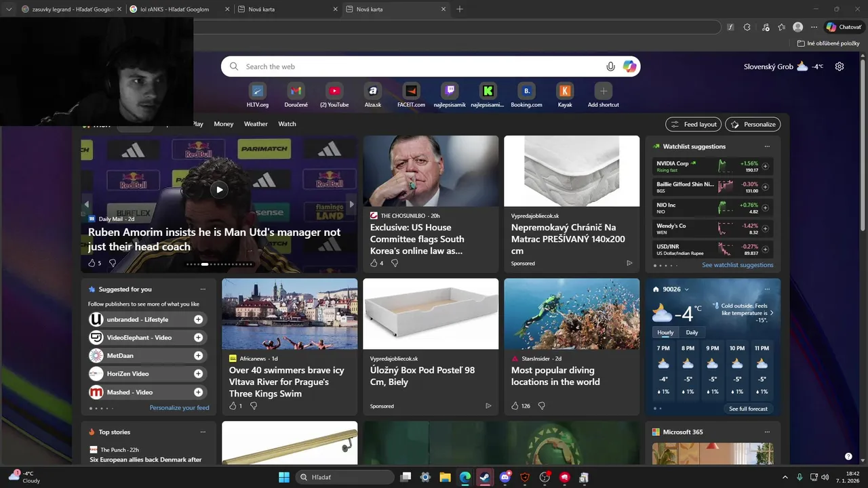The image size is (868, 488).
Task: Click the See full forecast button
Action: point(748,409)
